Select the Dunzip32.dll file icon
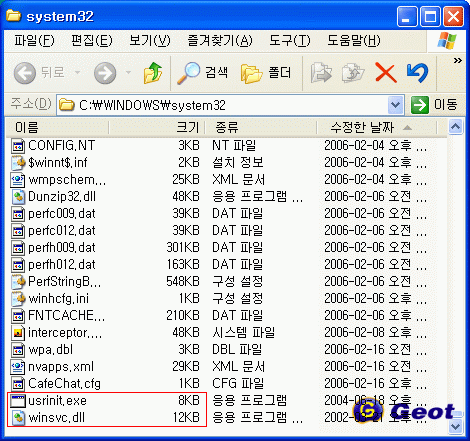The width and height of the screenshot is (470, 441). point(18,197)
